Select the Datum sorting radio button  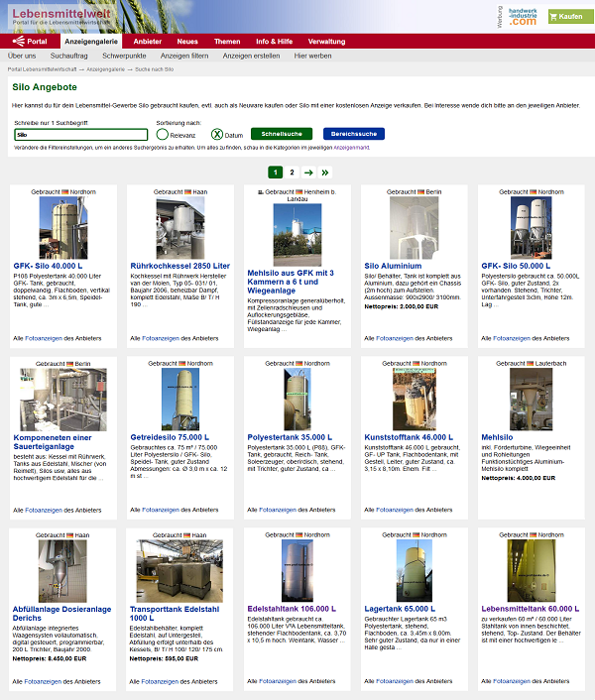(x=217, y=134)
